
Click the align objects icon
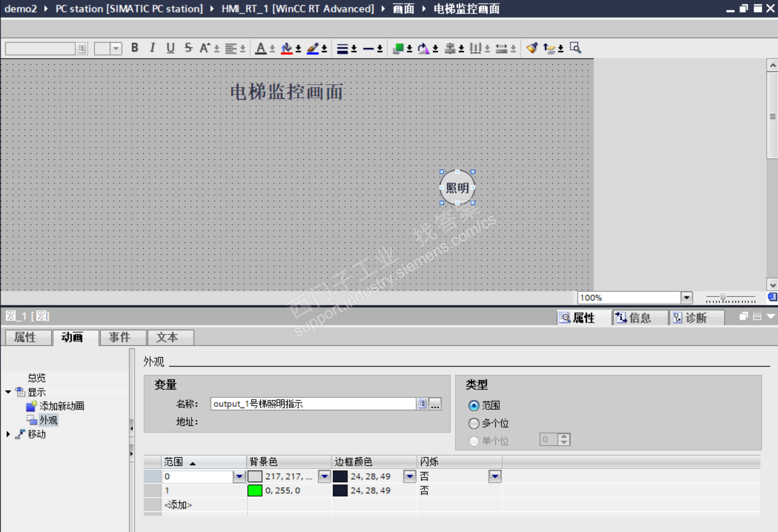tap(450, 49)
